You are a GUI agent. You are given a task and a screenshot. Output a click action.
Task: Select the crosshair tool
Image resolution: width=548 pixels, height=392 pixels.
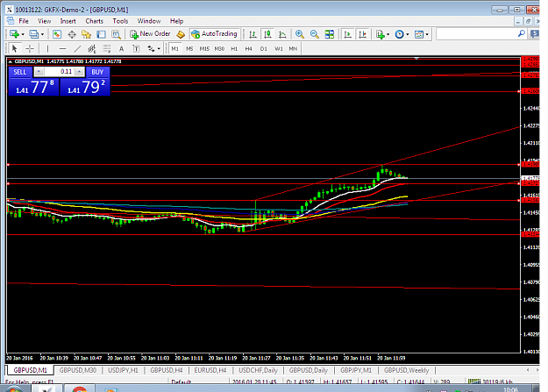tap(30, 48)
